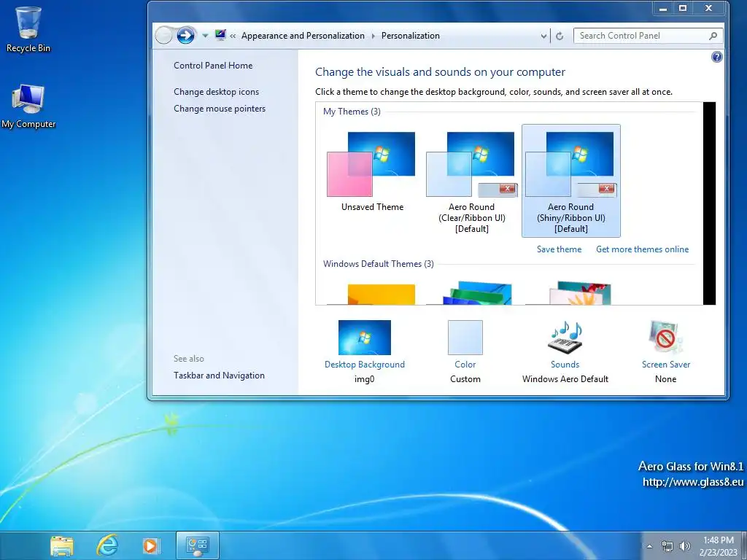The height and width of the screenshot is (560, 747).
Task: Click the Screen Saver text link
Action: (665, 365)
